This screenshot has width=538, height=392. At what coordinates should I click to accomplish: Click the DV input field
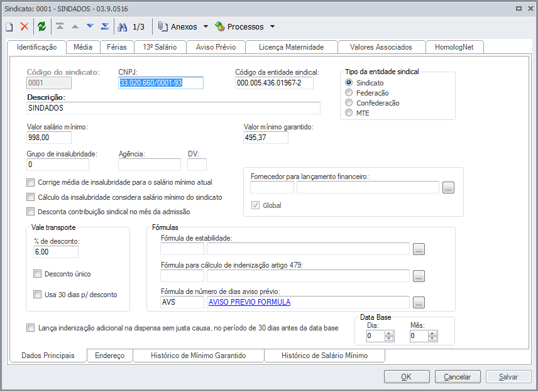coord(197,165)
